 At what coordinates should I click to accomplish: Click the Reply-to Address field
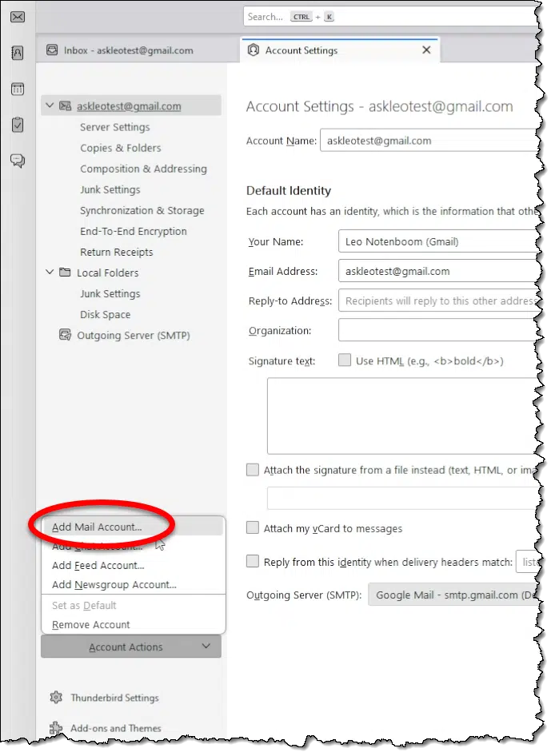tap(438, 300)
